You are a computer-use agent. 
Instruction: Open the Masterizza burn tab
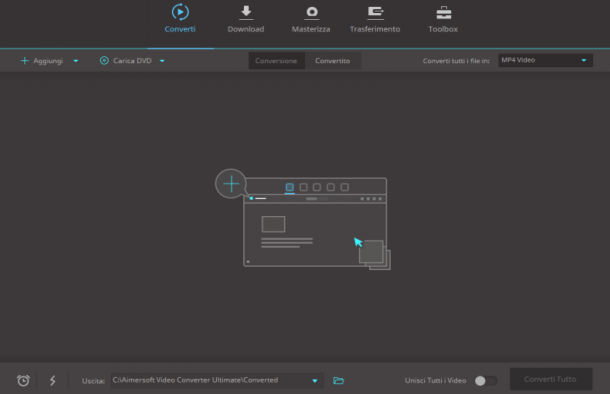311,19
